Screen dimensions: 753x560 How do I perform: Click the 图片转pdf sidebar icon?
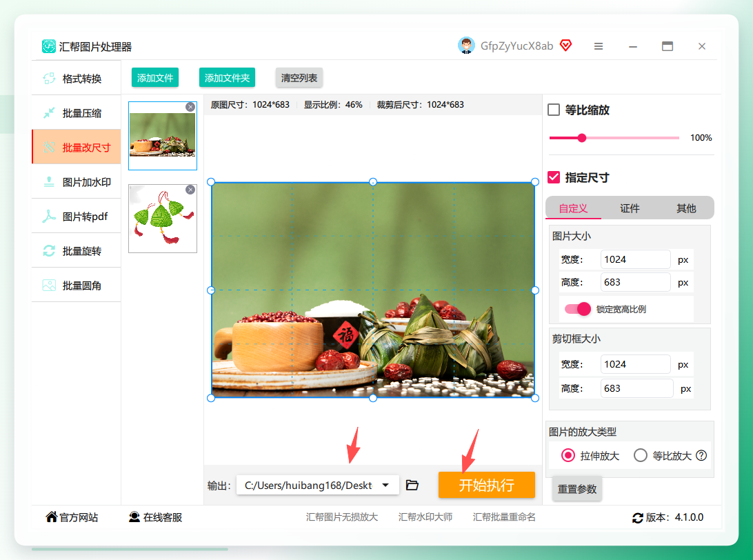(49, 217)
